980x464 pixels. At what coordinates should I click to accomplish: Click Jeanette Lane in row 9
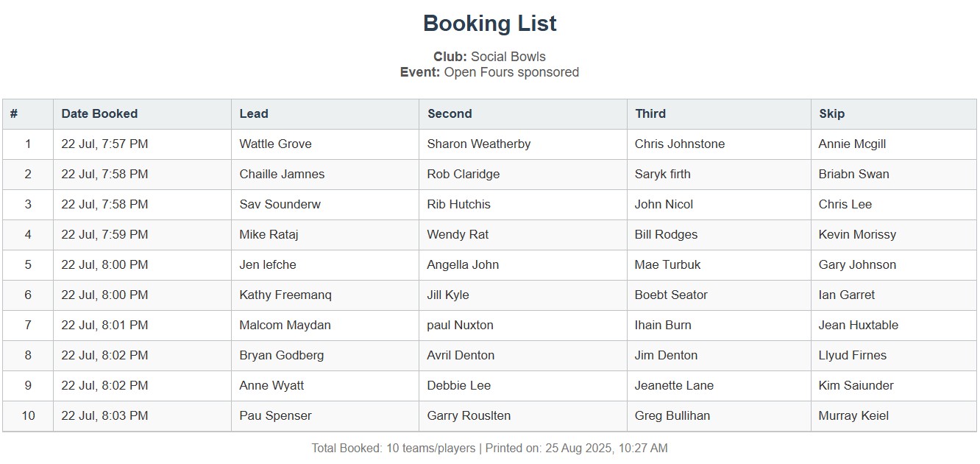pos(674,386)
